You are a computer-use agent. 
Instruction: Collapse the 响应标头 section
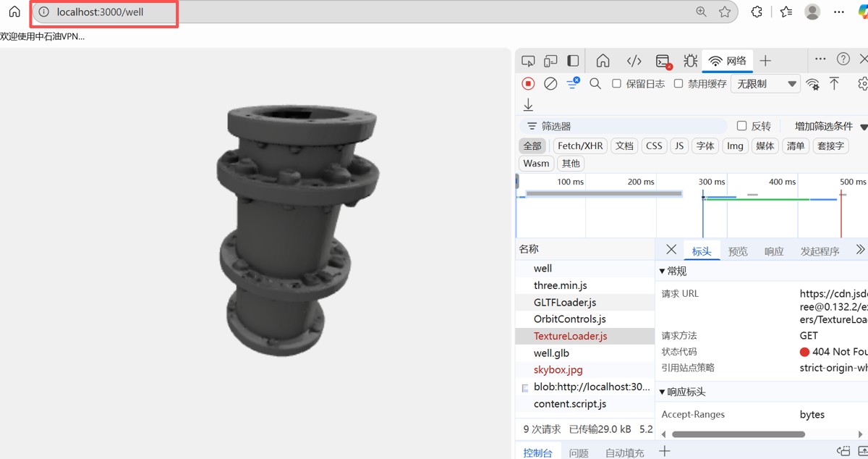coord(682,392)
